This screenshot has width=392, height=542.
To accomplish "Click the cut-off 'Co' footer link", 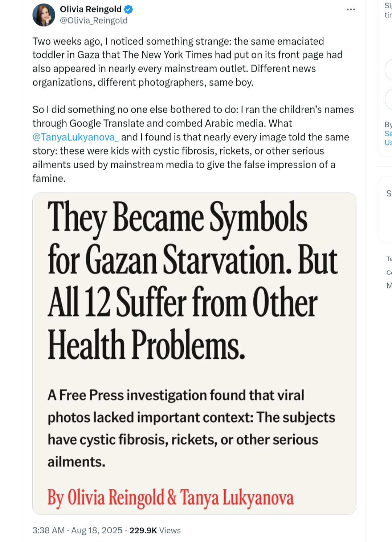I will click(x=389, y=272).
